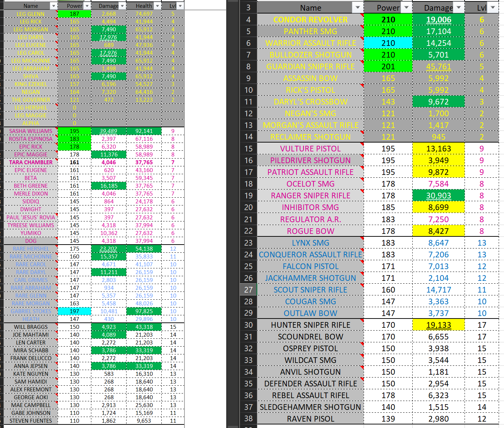Click the PATRIOT ASSAULT RIFLE cell
This screenshot has height=428, width=504.
[x=310, y=172]
